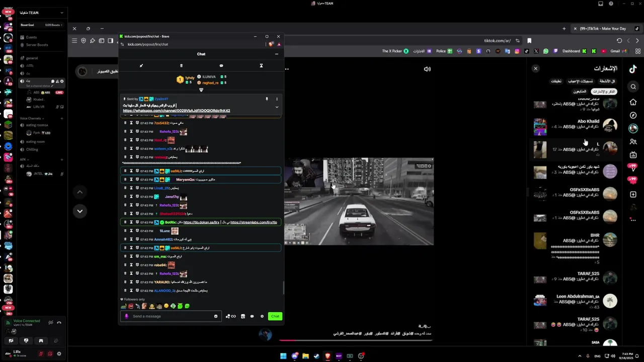Screen dimensions: 644x362
Task: Click the trash icon in Kick chat toolbar
Action: pos(181,65)
